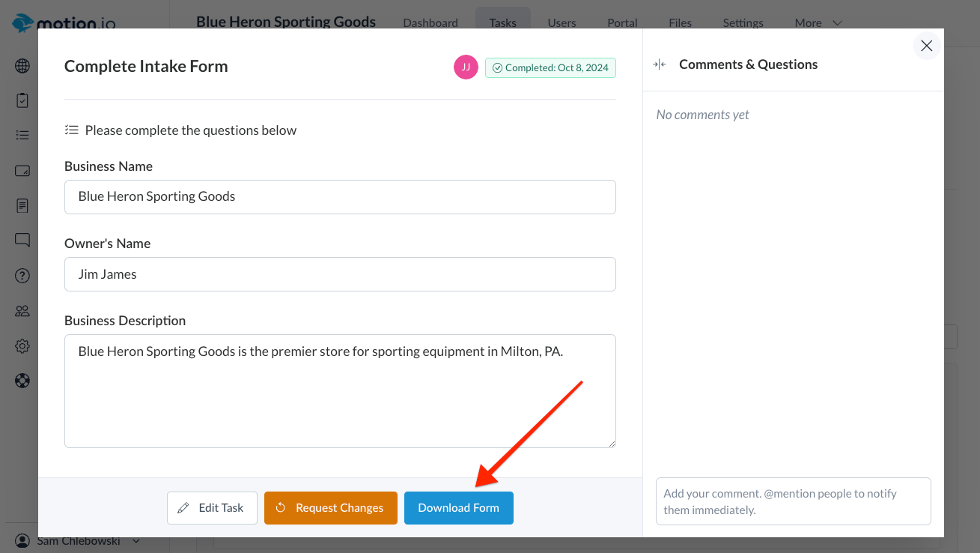This screenshot has width=980, height=553.
Task: Collapse the Comments & Questions panel
Action: [x=660, y=64]
